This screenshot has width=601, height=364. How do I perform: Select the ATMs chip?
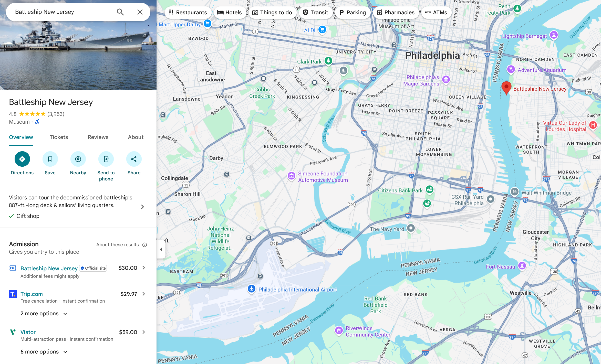(436, 13)
